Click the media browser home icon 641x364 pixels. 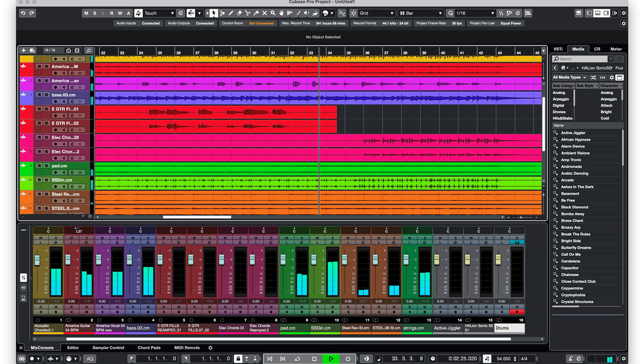(x=563, y=68)
